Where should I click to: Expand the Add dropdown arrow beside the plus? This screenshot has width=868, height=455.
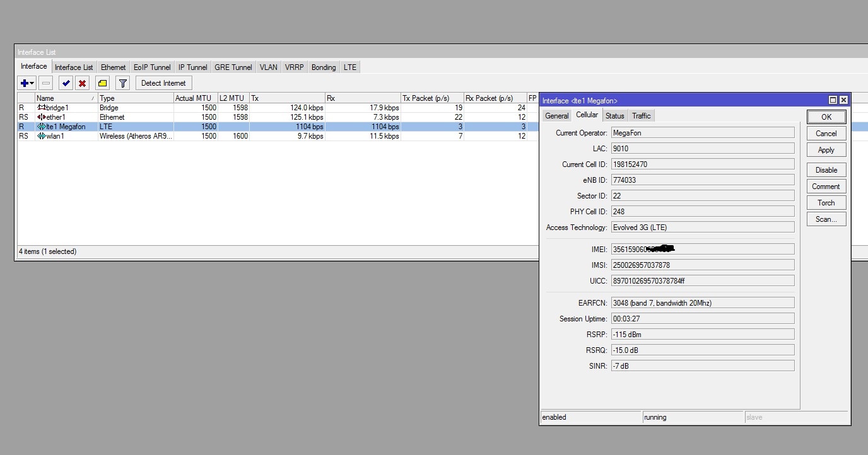(32, 83)
